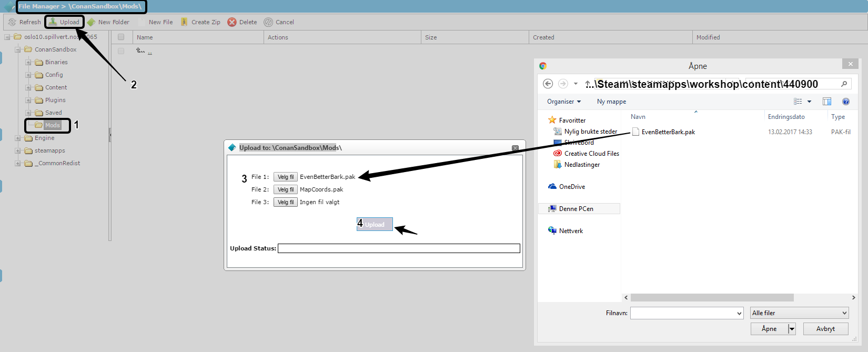Viewport: 868px width, 352px height.
Task: Click Velg fil button for File 2
Action: coord(286,189)
